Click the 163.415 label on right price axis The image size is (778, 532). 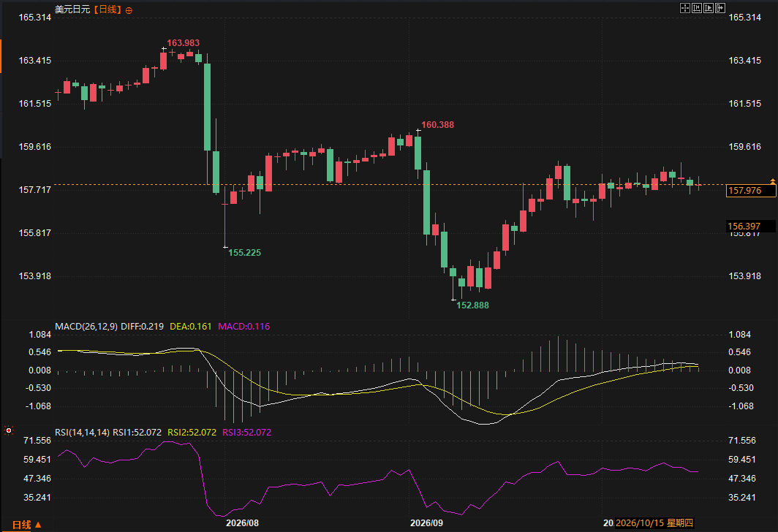[745, 61]
